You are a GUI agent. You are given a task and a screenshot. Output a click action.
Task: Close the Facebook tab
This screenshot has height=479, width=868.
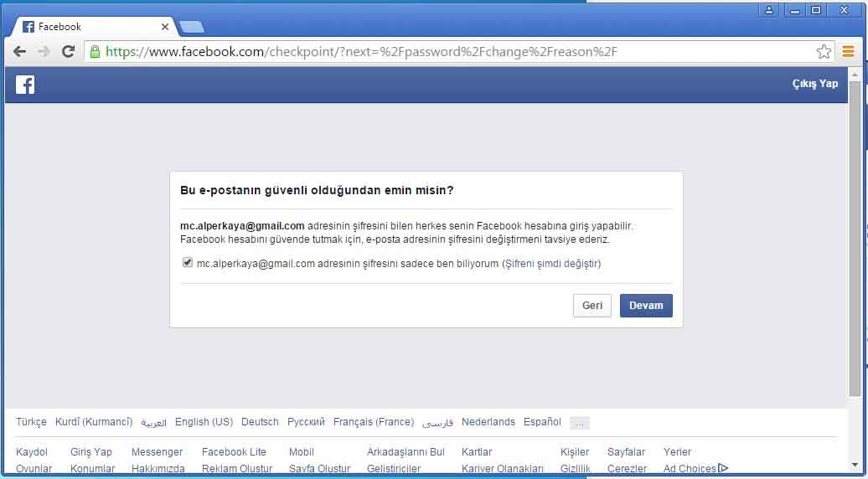coord(165,27)
